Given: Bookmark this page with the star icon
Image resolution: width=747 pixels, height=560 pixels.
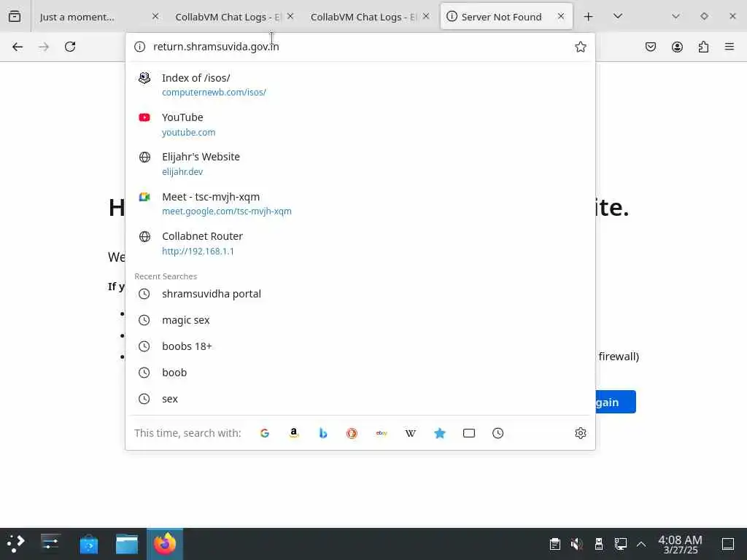Looking at the screenshot, I should click(580, 47).
